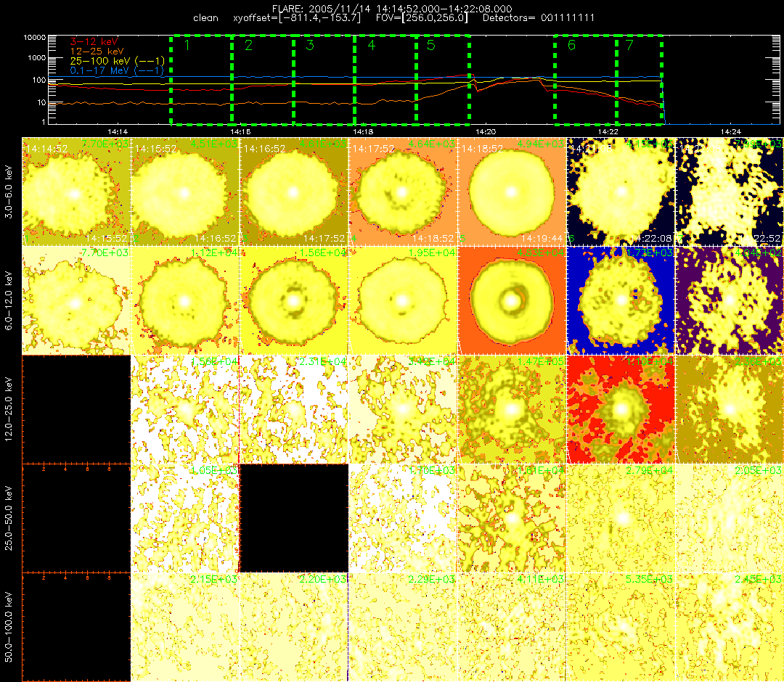Open the 3-6 keV image starting 14:17:52
The height and width of the screenshot is (682, 784).
(403, 192)
